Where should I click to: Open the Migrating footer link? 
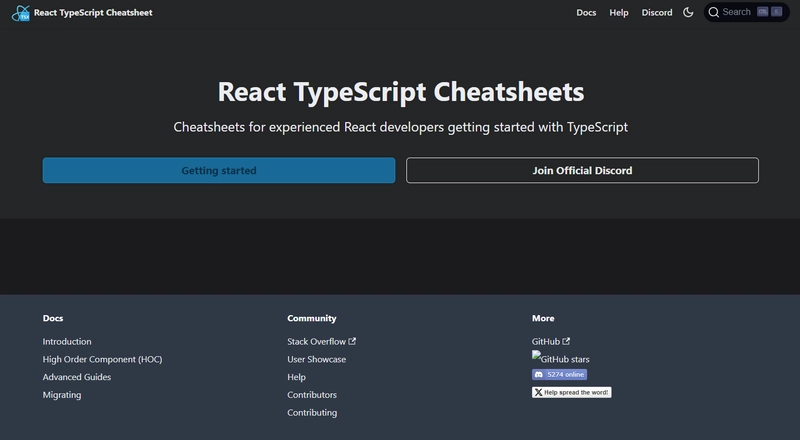coord(62,395)
